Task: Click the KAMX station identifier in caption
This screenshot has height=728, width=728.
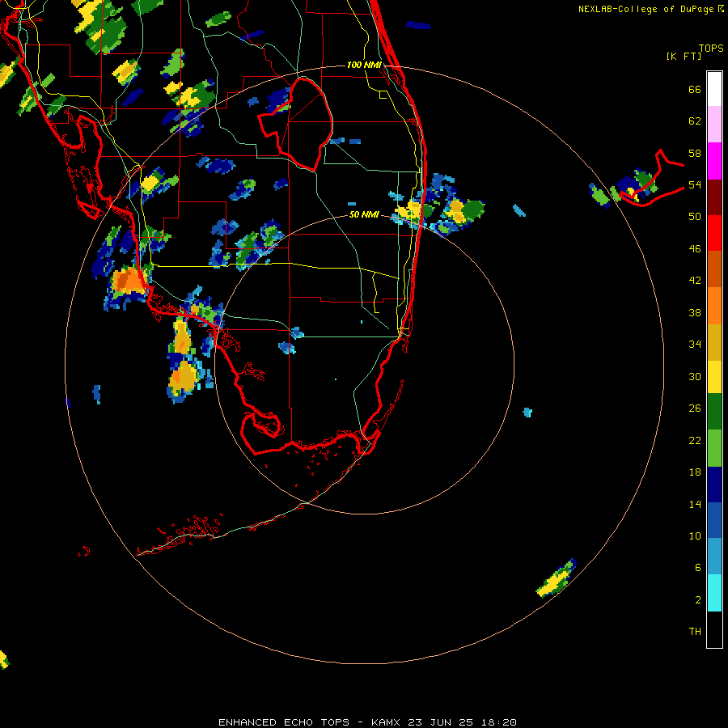Action: tap(385, 722)
